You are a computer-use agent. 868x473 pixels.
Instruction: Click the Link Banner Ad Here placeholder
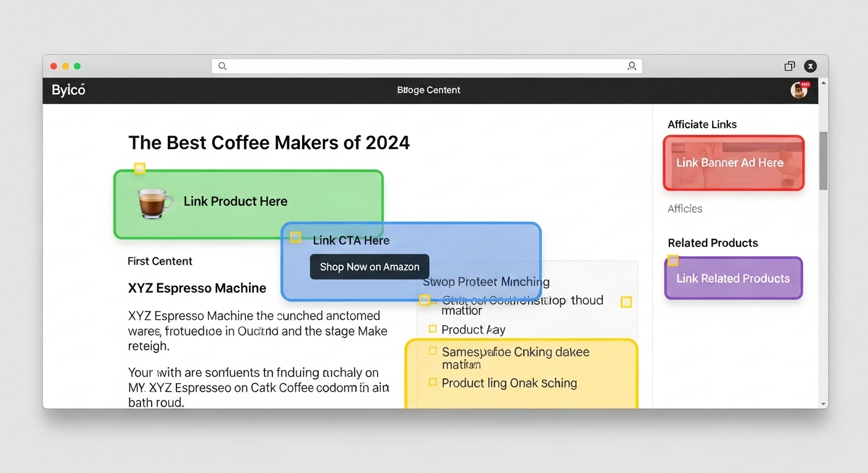(733, 163)
